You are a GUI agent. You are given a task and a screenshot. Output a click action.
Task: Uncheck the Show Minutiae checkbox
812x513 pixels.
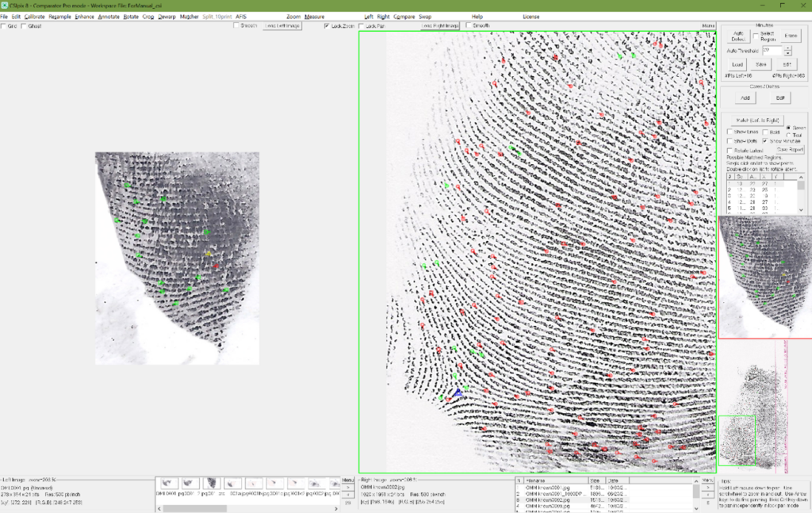pyautogui.click(x=767, y=140)
